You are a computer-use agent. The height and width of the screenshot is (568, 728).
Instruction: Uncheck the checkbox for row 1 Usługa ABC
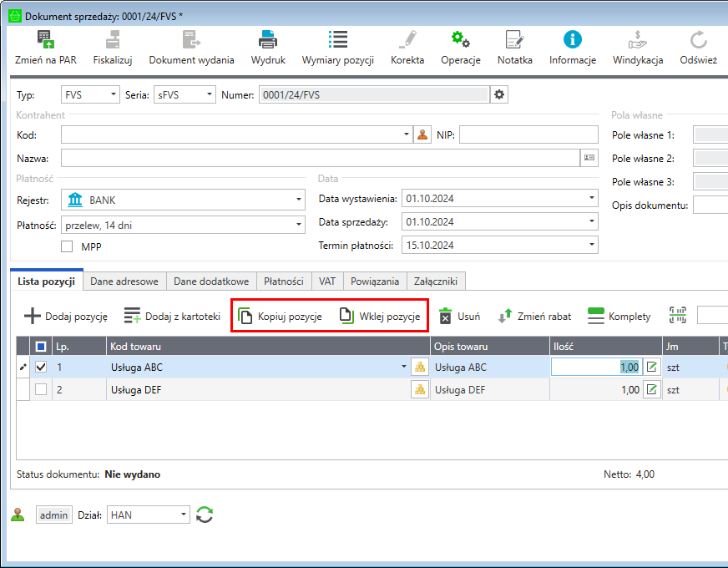(41, 367)
